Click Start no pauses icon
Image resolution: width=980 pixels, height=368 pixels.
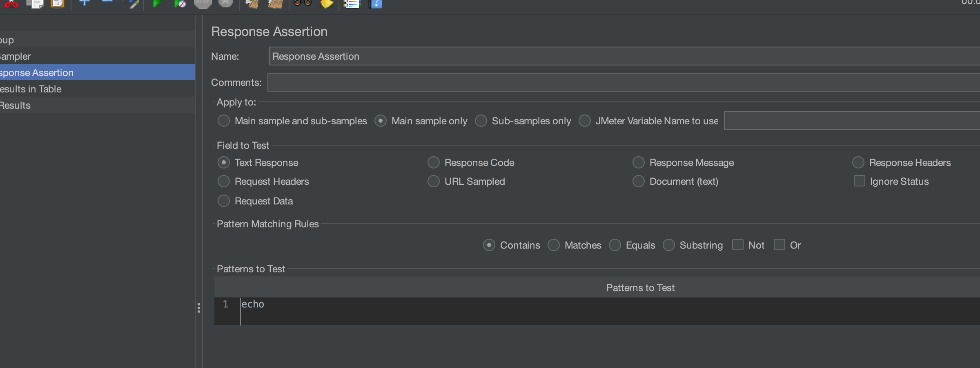coord(180,3)
